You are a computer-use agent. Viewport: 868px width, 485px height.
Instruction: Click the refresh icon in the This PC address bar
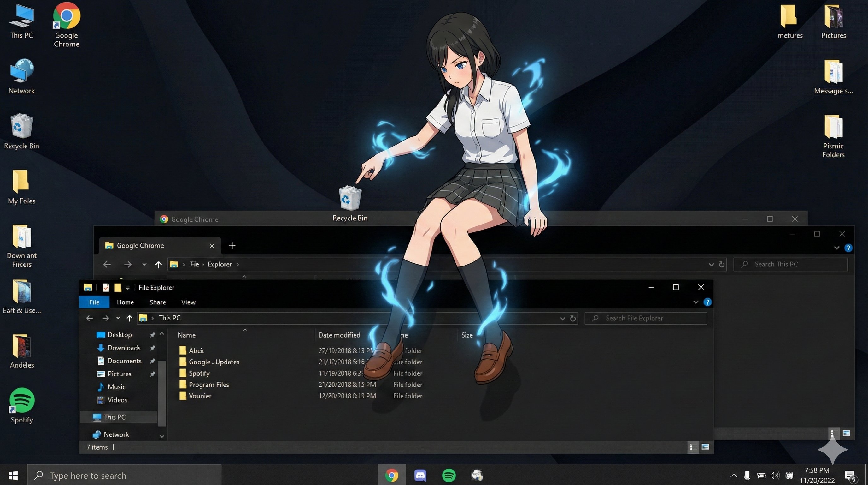573,318
